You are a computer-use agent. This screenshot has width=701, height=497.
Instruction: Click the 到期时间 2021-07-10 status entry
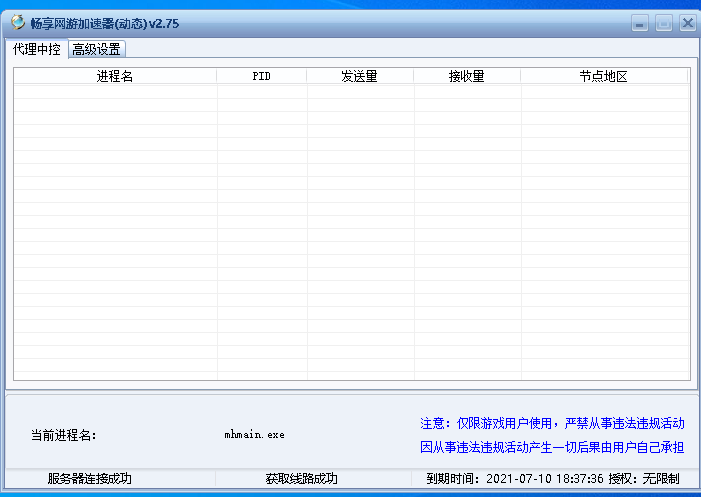coord(553,479)
